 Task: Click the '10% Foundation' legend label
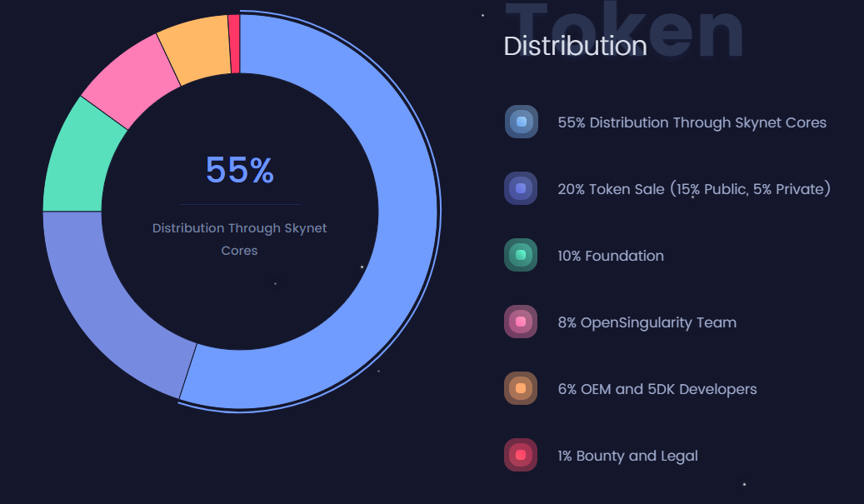611,256
